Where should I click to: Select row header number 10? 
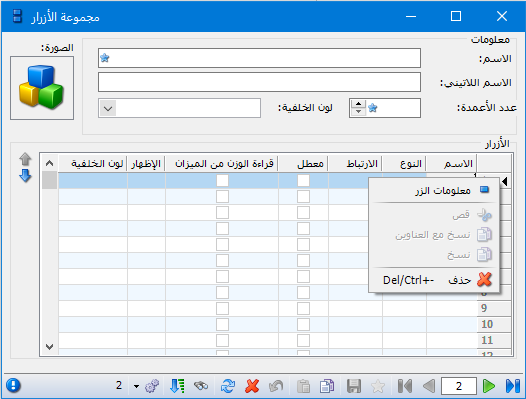(x=494, y=325)
